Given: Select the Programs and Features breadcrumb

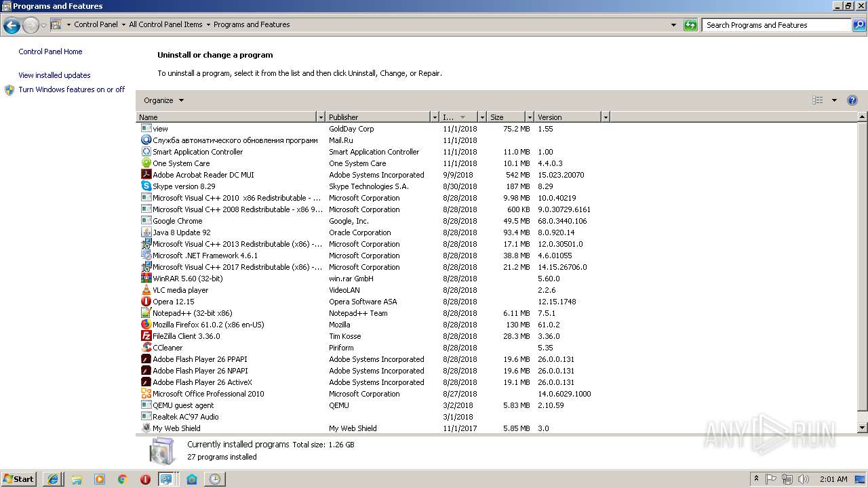Looking at the screenshot, I should (x=252, y=24).
